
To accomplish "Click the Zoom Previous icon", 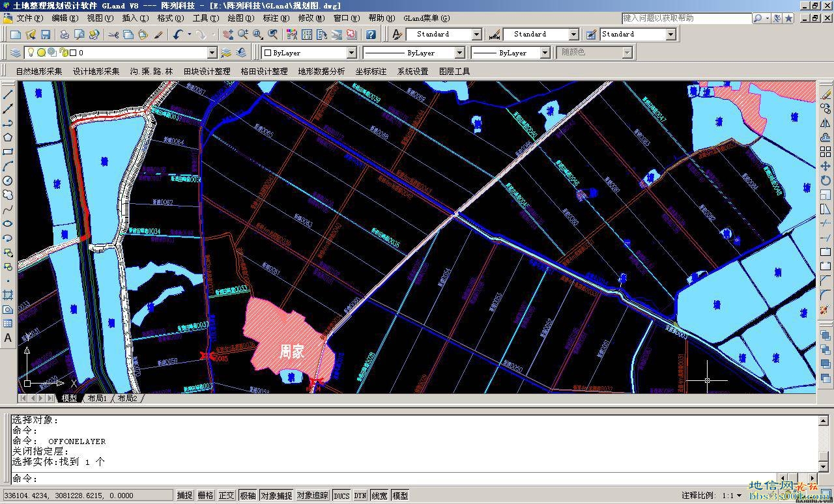I will [272, 35].
